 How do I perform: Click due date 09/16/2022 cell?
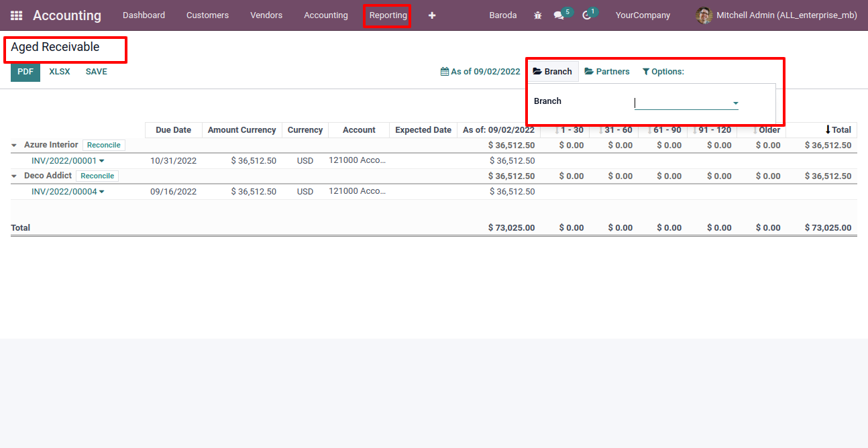pyautogui.click(x=173, y=192)
